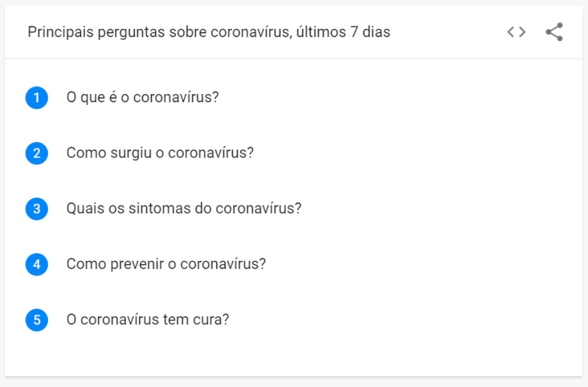This screenshot has height=387, width=588.
Task: Select 'O coronavírus tem cura?' question
Action: (x=148, y=319)
